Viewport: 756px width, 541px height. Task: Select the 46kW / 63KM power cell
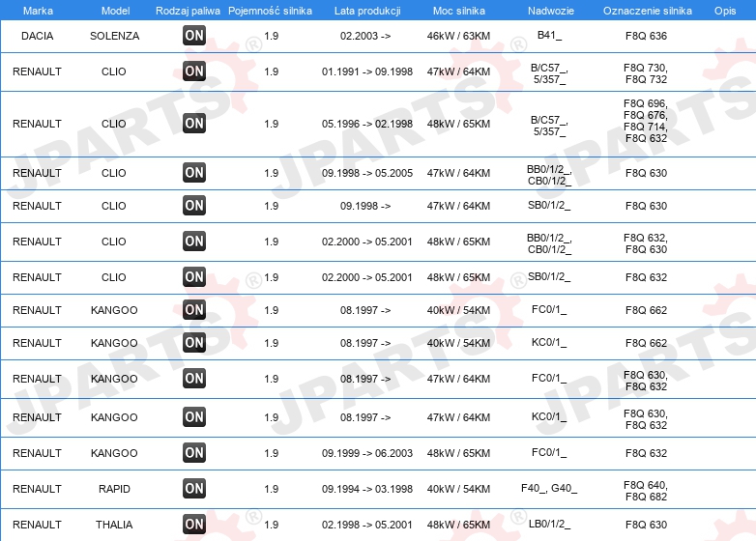pos(458,36)
